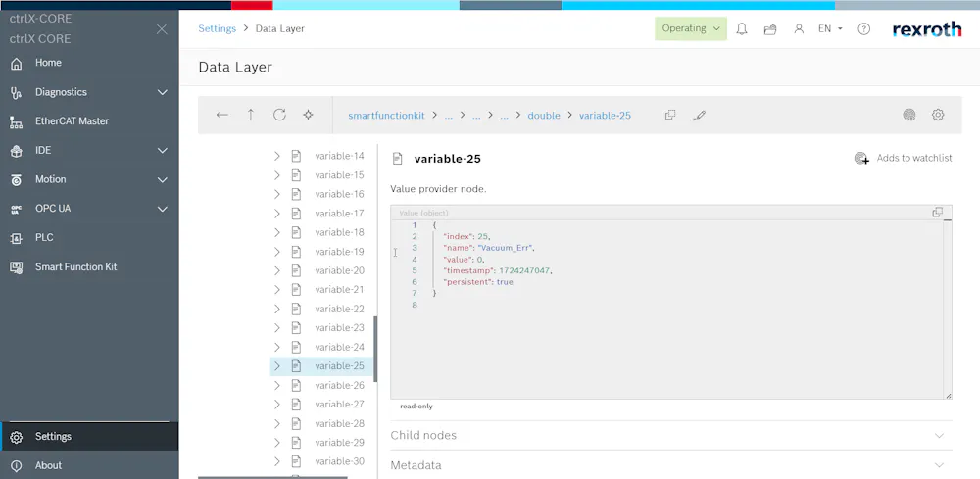Select variable-22 in the tree
This screenshot has height=479, width=980.
[x=339, y=309]
